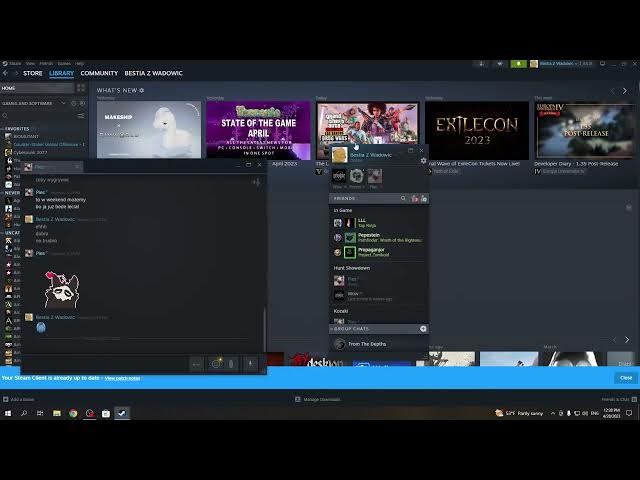This screenshot has width=640, height=480.
Task: Create new group chat with plus icon
Action: point(423,329)
